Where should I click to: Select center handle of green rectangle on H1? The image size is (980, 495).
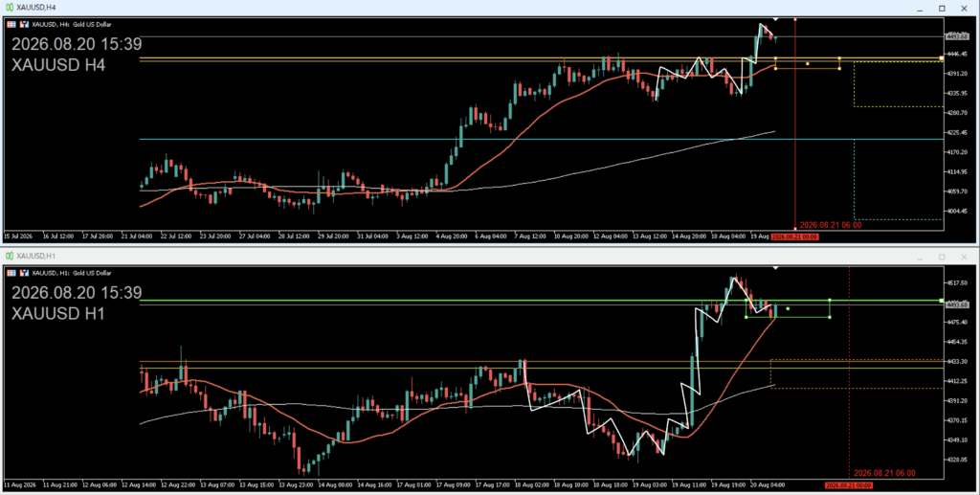pyautogui.click(x=788, y=308)
